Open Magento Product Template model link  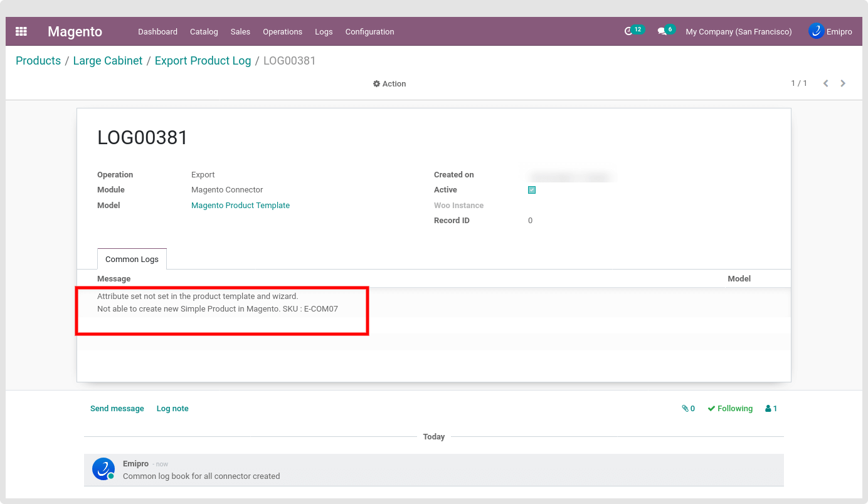[240, 206]
